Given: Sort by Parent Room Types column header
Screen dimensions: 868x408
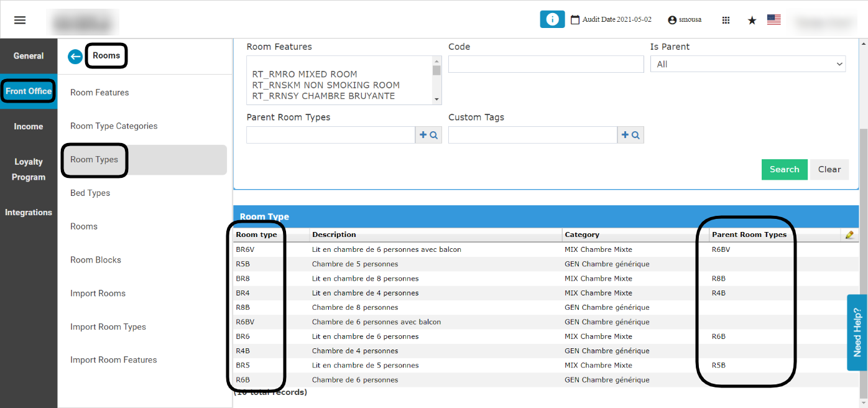Looking at the screenshot, I should [x=749, y=234].
